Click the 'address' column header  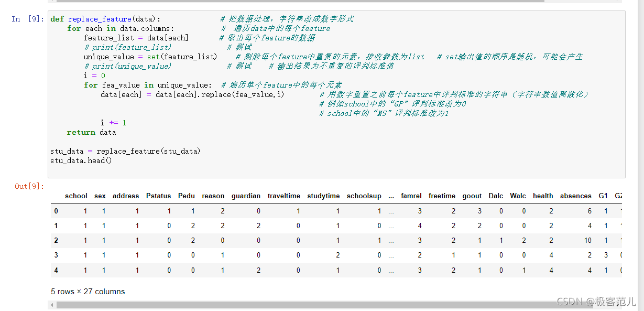coord(126,196)
